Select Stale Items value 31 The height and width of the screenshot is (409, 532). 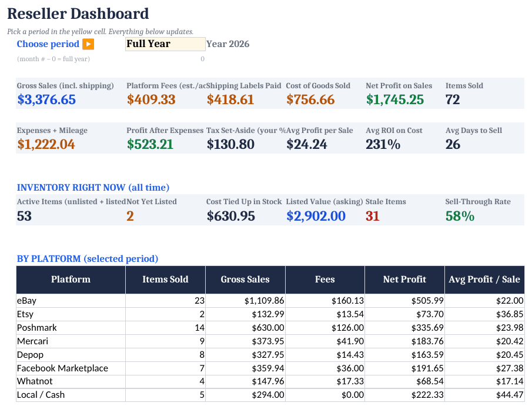(x=372, y=216)
